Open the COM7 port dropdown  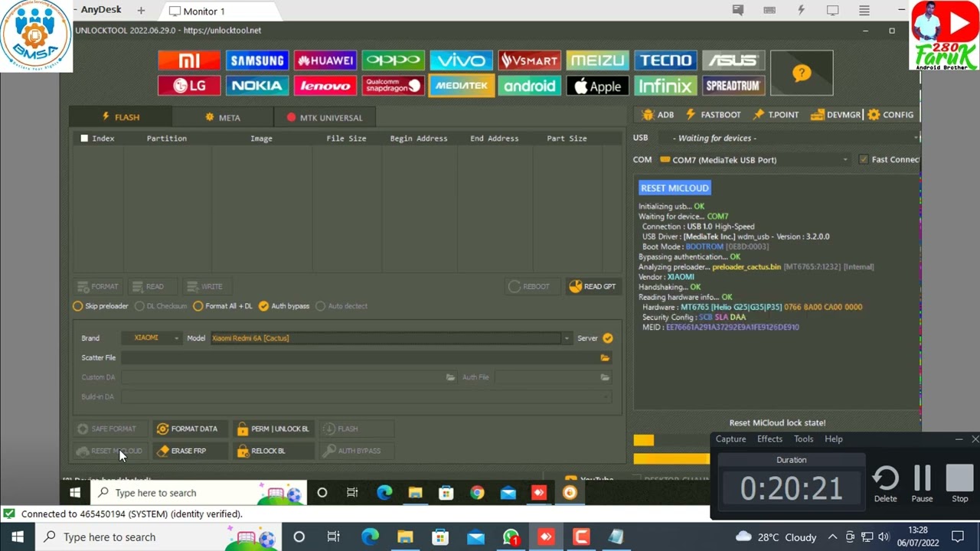[753, 160]
